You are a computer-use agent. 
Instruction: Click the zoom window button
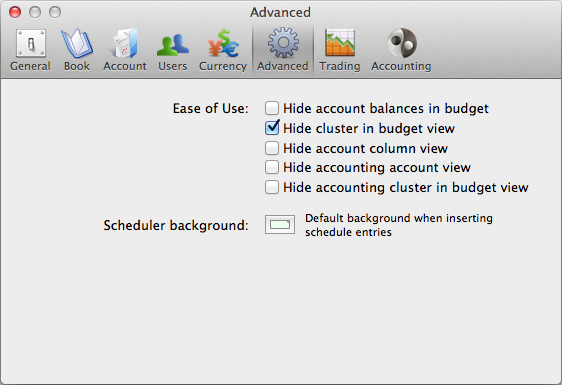[55, 12]
